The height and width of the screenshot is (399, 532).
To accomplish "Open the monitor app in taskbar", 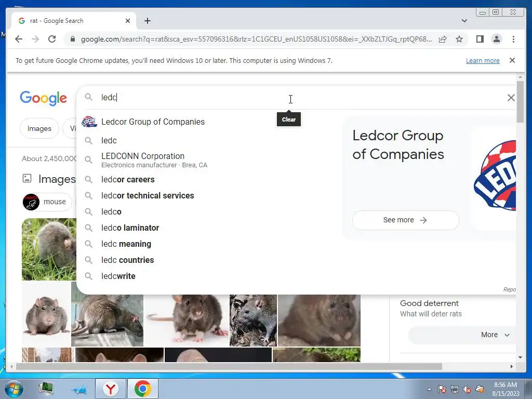I will (x=46, y=389).
